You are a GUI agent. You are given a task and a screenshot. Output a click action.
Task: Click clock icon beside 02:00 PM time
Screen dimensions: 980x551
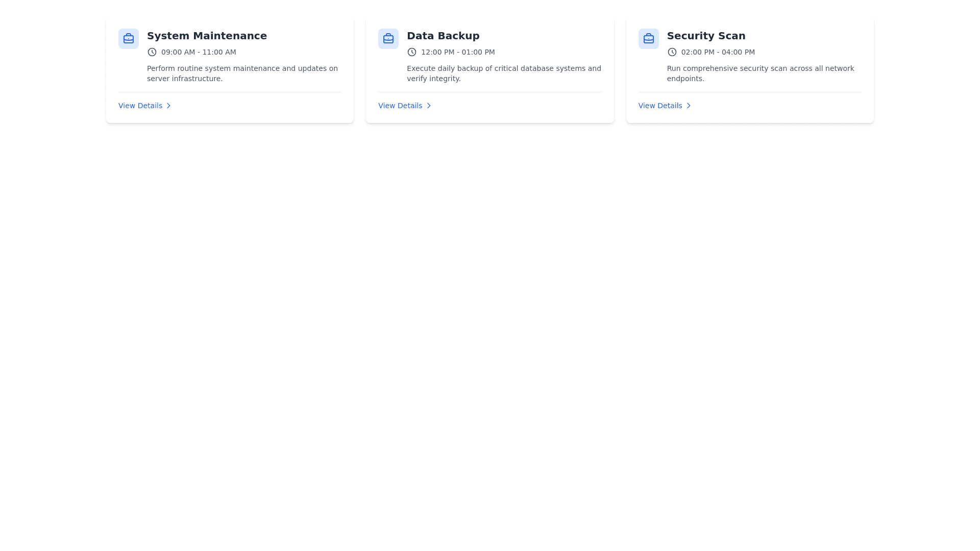[x=672, y=52]
